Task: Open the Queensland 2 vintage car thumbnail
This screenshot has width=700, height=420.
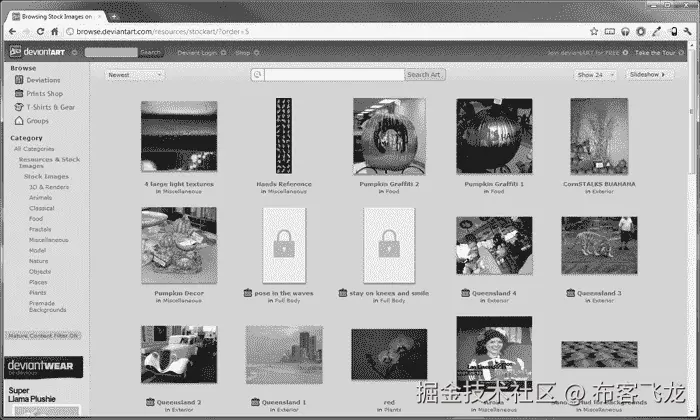Action: pos(179,354)
